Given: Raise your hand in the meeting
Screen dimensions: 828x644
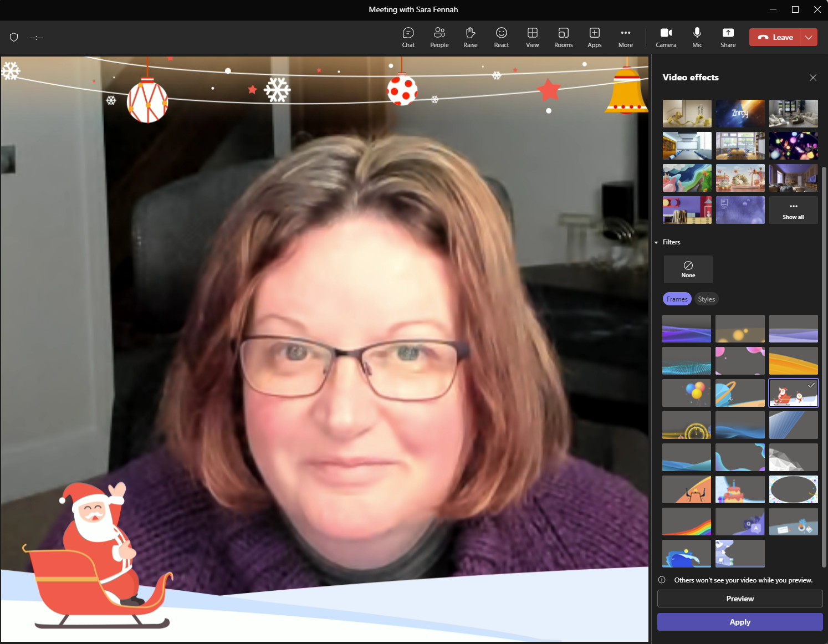Looking at the screenshot, I should click(x=470, y=37).
